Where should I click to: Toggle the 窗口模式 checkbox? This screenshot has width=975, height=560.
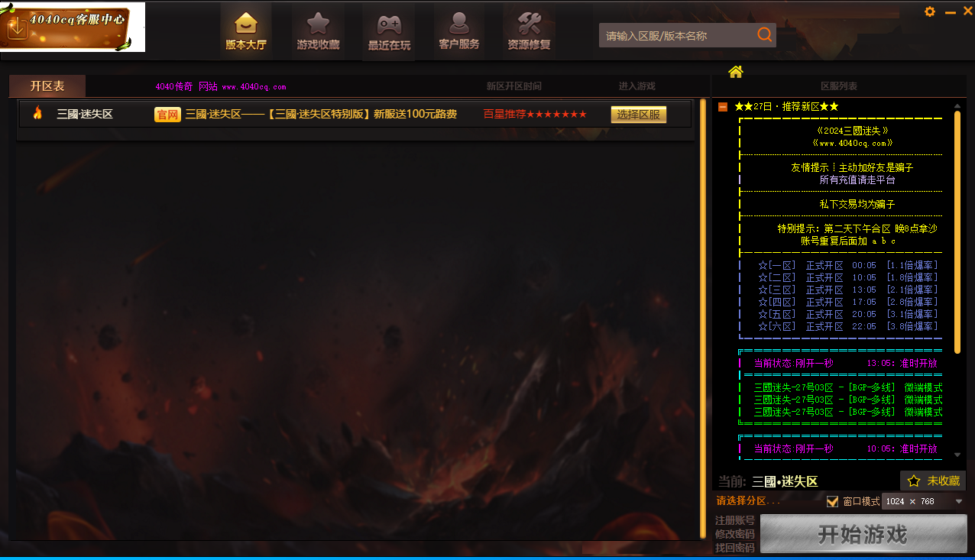coord(833,502)
